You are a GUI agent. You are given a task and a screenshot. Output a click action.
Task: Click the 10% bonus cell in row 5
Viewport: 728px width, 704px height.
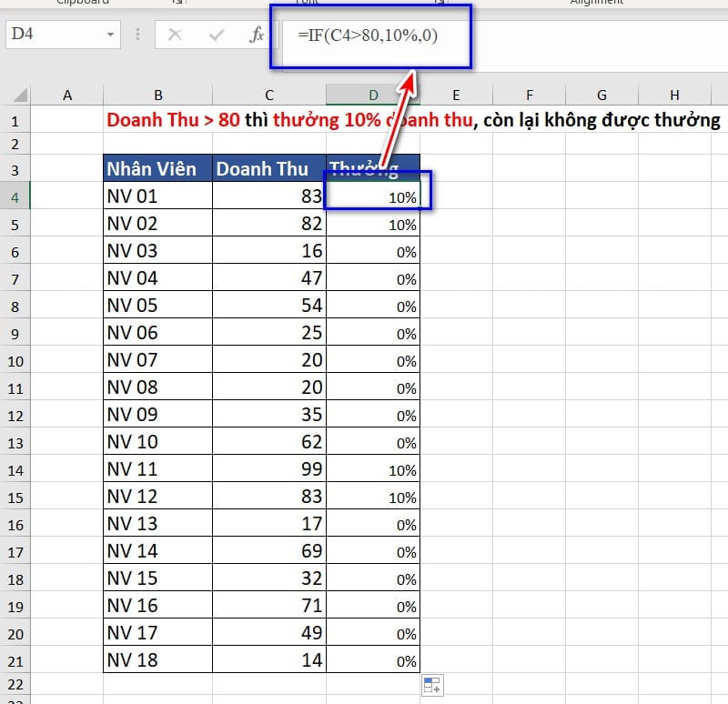click(373, 224)
